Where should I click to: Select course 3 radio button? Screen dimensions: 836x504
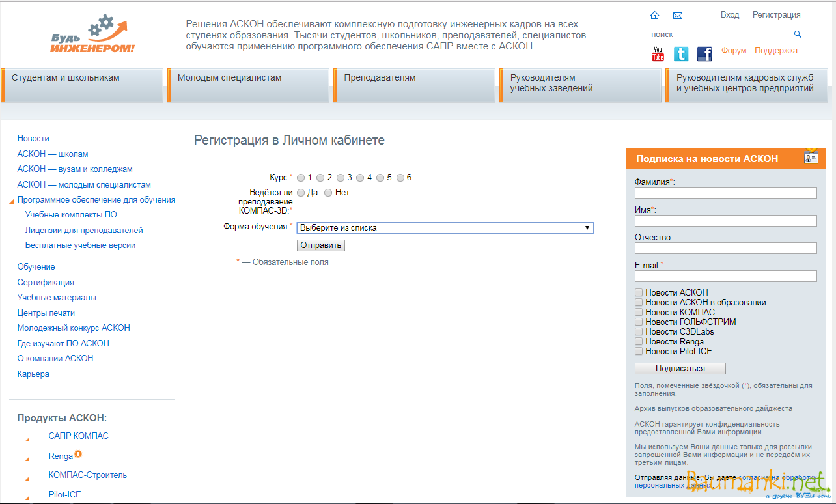click(x=341, y=178)
